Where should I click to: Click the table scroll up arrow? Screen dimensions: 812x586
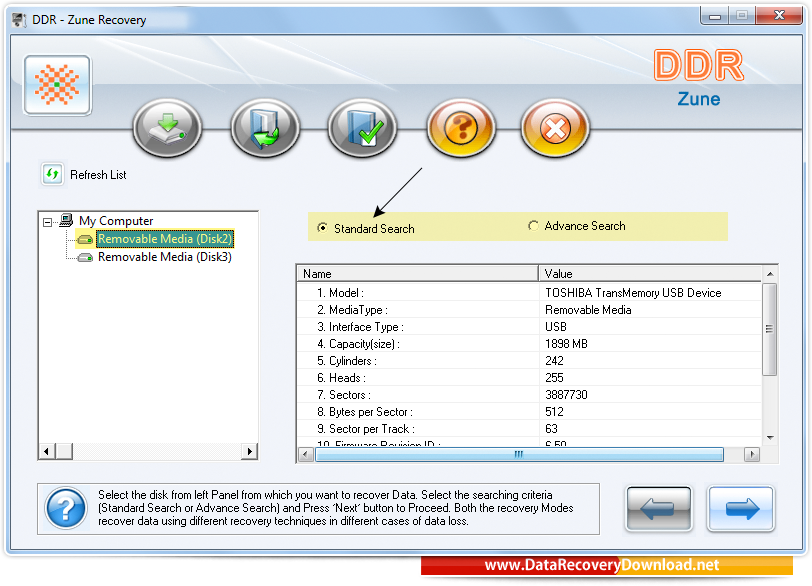click(770, 274)
